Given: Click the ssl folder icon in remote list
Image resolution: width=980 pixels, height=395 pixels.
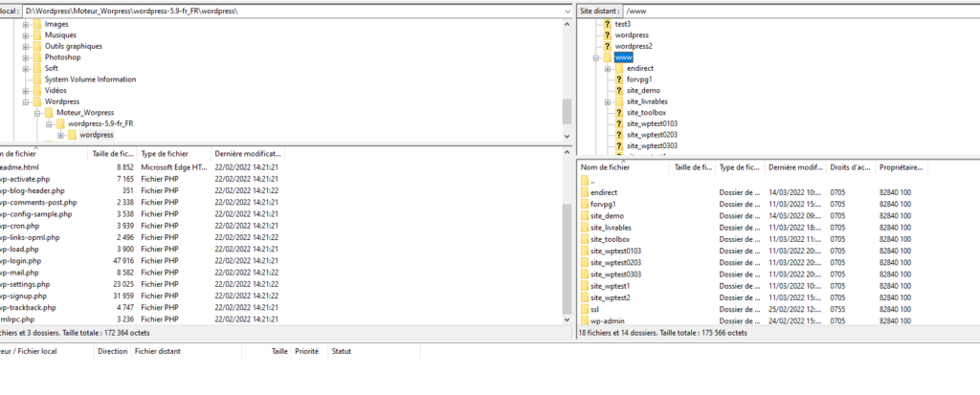Looking at the screenshot, I should coord(584,310).
